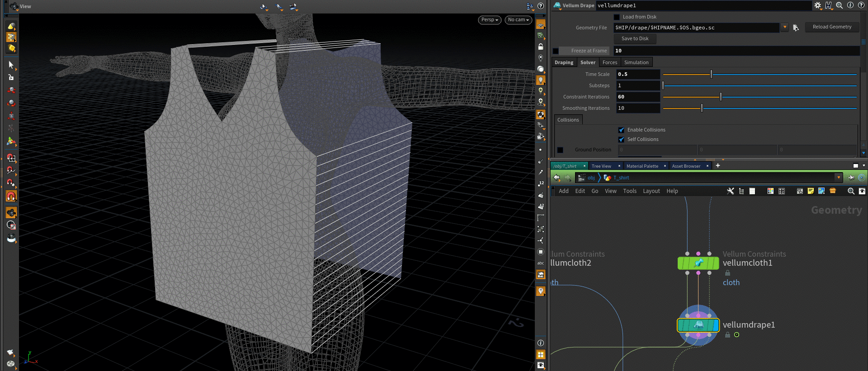Open the Material Palette tab

click(642, 166)
